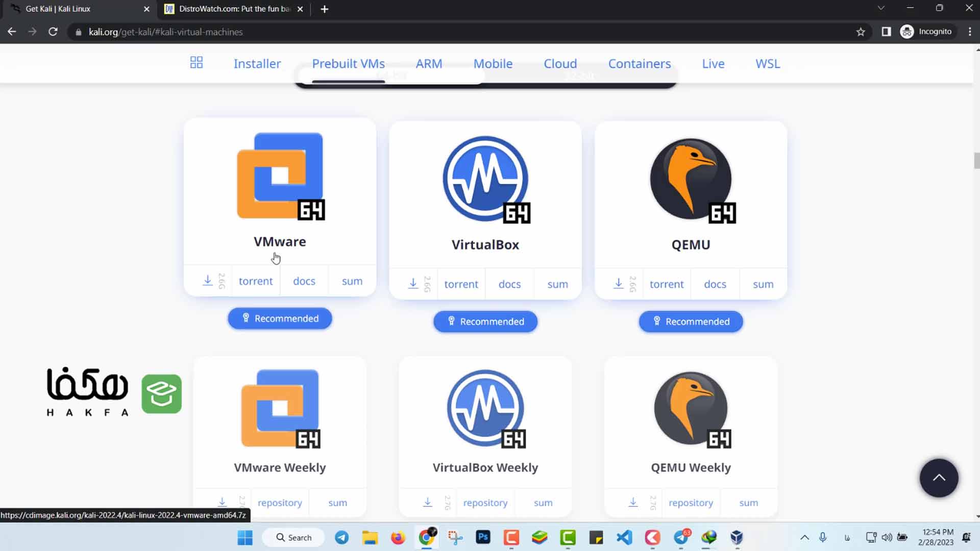
Task: Click the grid overview icon in the nav bar
Action: click(197, 63)
